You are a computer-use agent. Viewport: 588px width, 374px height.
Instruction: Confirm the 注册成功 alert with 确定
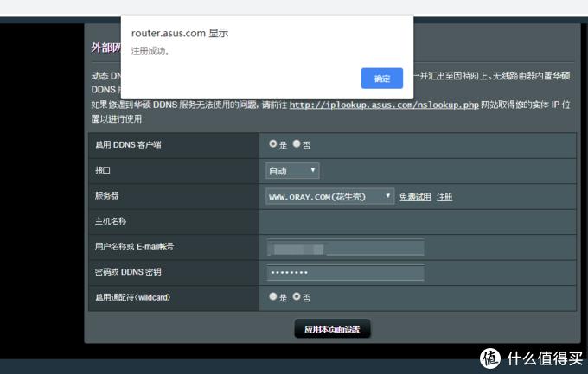[x=381, y=79]
